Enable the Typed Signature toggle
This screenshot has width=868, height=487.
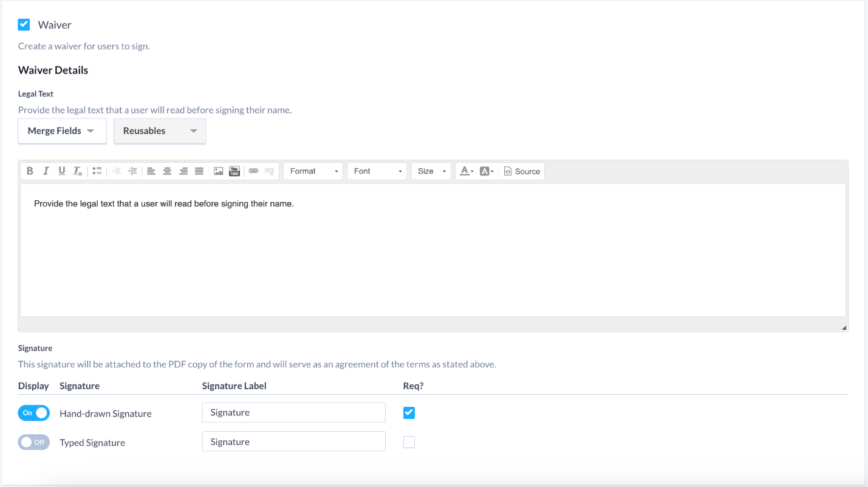pos(33,441)
